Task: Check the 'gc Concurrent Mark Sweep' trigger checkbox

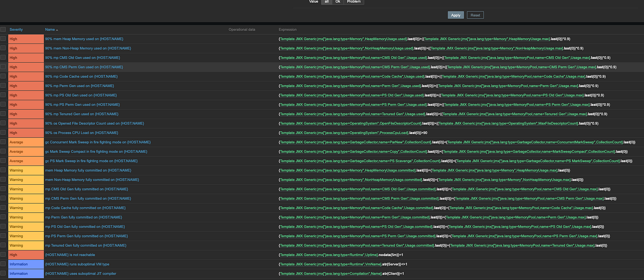Action: pos(3,142)
